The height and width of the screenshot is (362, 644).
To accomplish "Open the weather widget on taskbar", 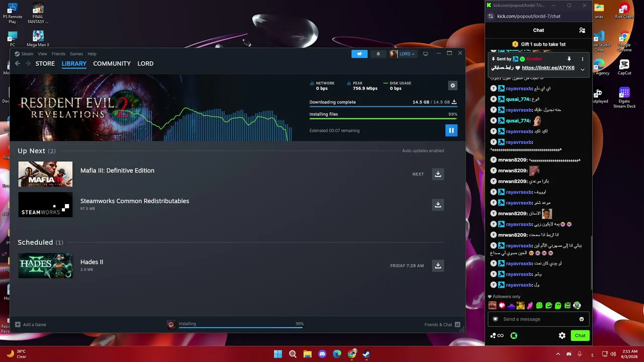I will click(16, 354).
